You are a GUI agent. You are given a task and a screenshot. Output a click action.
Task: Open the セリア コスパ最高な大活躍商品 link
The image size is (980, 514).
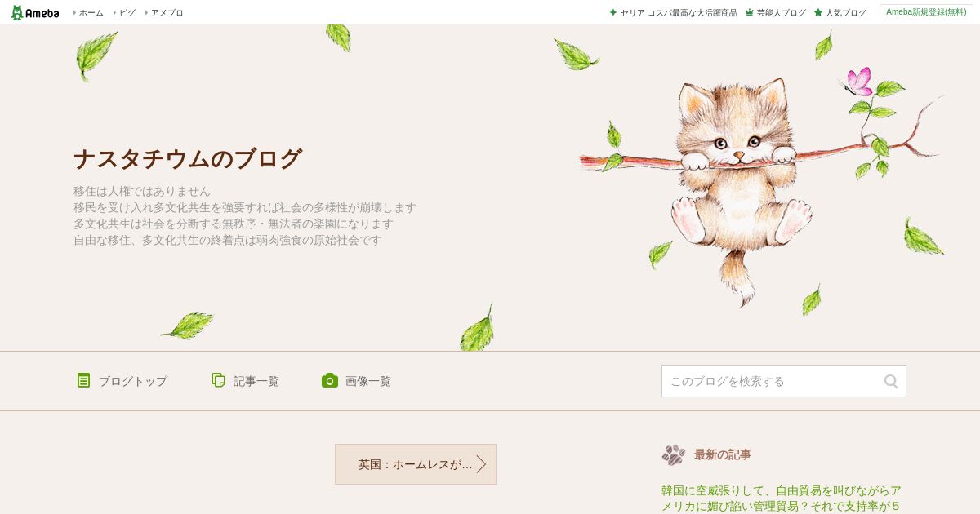pyautogui.click(x=679, y=12)
